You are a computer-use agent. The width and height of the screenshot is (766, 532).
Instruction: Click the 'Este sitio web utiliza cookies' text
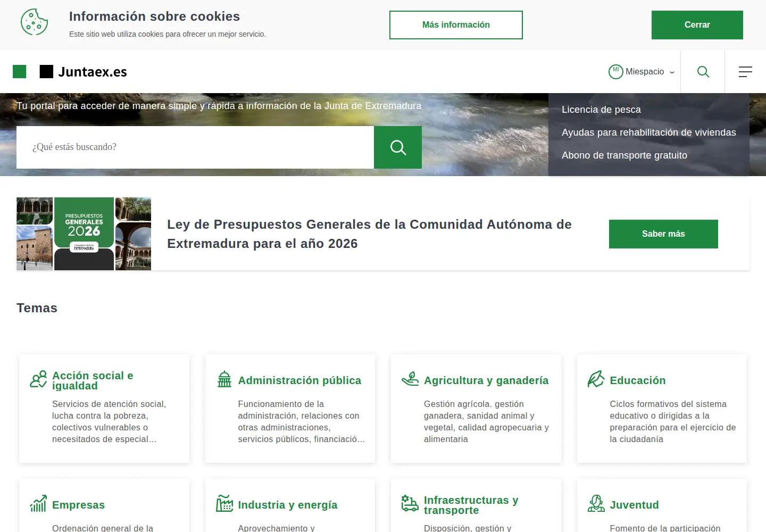[168, 34]
